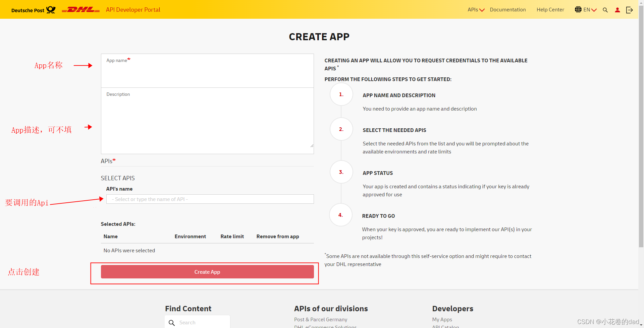Click the globe icon next to EN
The image size is (644, 328).
(578, 9)
